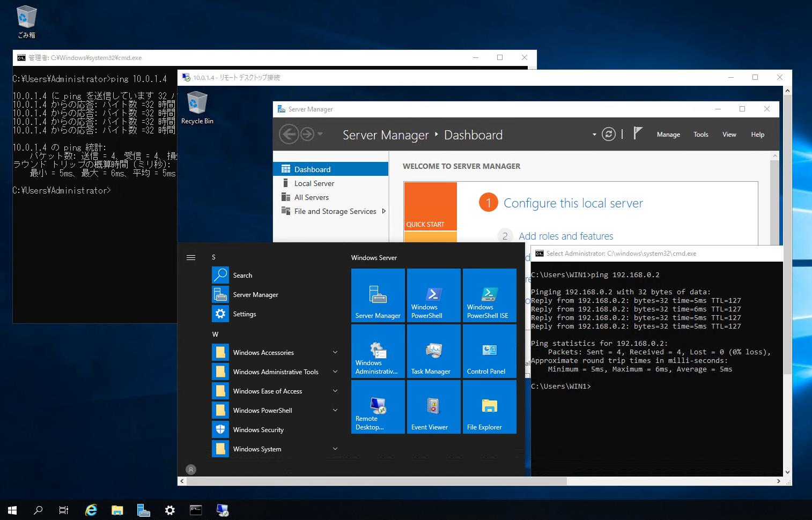Expand File and Storage Services arrow
The height and width of the screenshot is (520, 812).
383,211
